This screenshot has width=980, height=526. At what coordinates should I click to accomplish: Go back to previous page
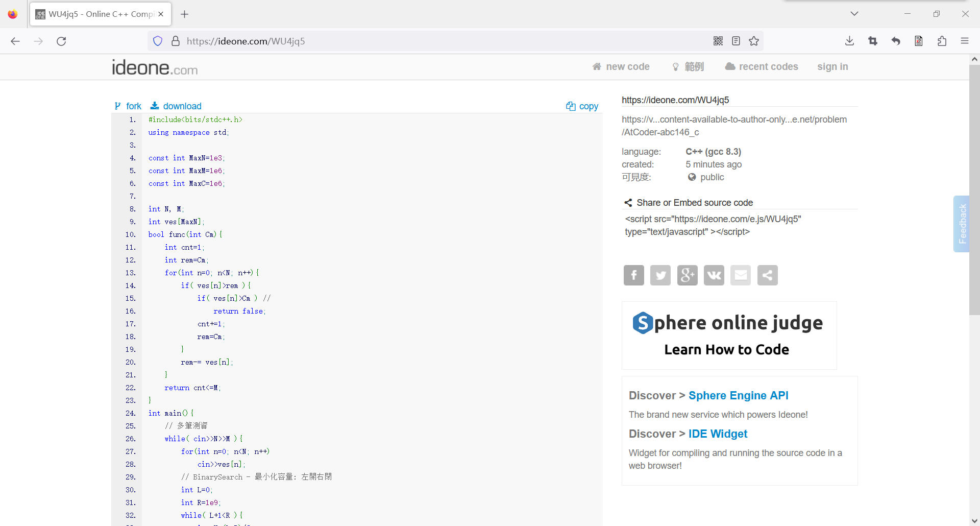(x=15, y=41)
